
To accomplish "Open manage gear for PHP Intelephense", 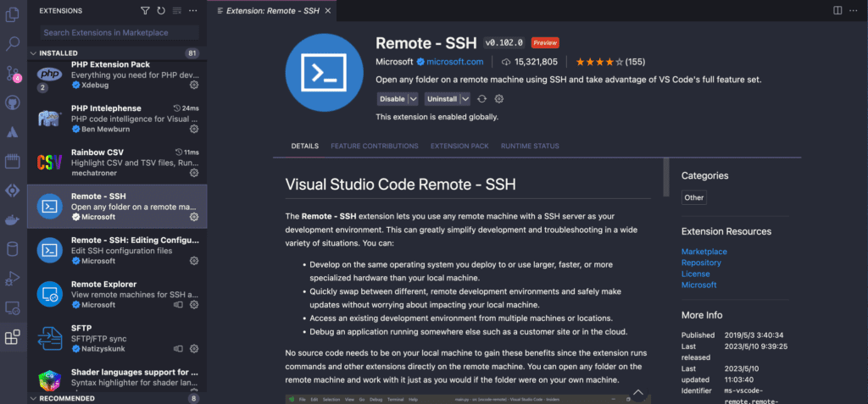I will pyautogui.click(x=194, y=129).
